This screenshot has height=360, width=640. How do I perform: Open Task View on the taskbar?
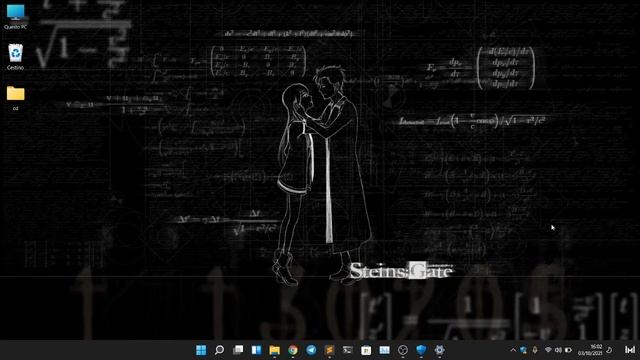pos(238,350)
